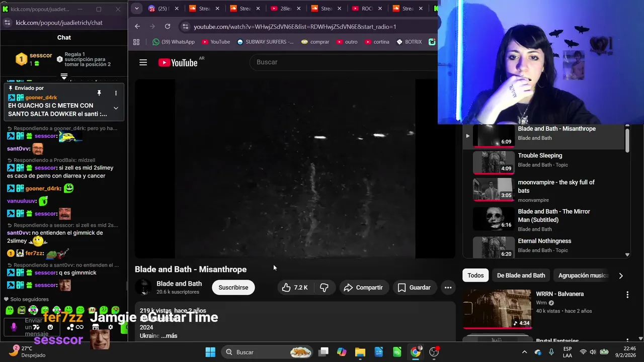The image size is (644, 362).
Task: Open the Blade and Bath channel avatar
Action: click(143, 287)
